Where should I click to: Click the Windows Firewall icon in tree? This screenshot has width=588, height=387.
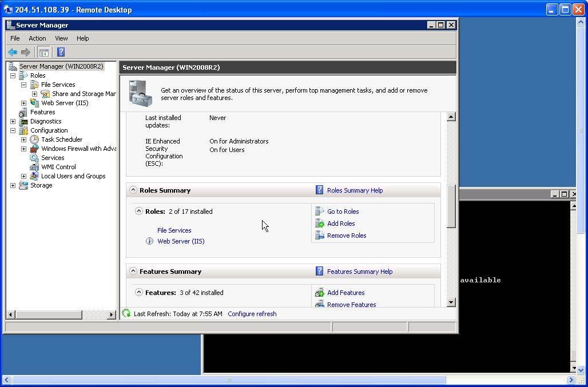click(x=34, y=149)
